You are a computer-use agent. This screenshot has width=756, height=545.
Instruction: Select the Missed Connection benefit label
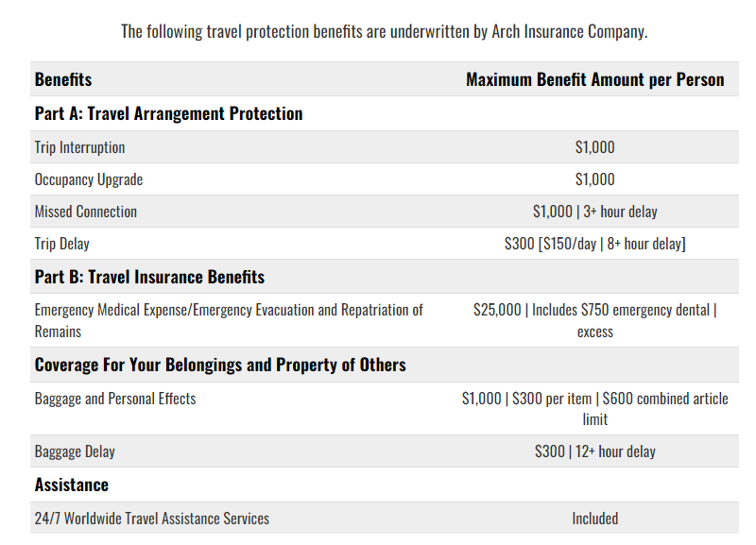point(86,212)
